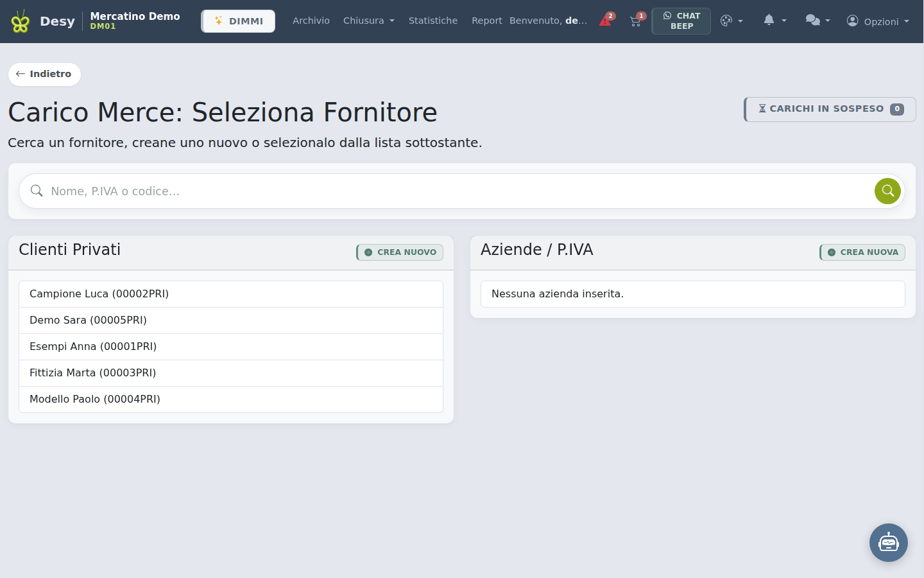This screenshot has width=924, height=578.
Task: Expand the Opzioni user menu
Action: [878, 21]
